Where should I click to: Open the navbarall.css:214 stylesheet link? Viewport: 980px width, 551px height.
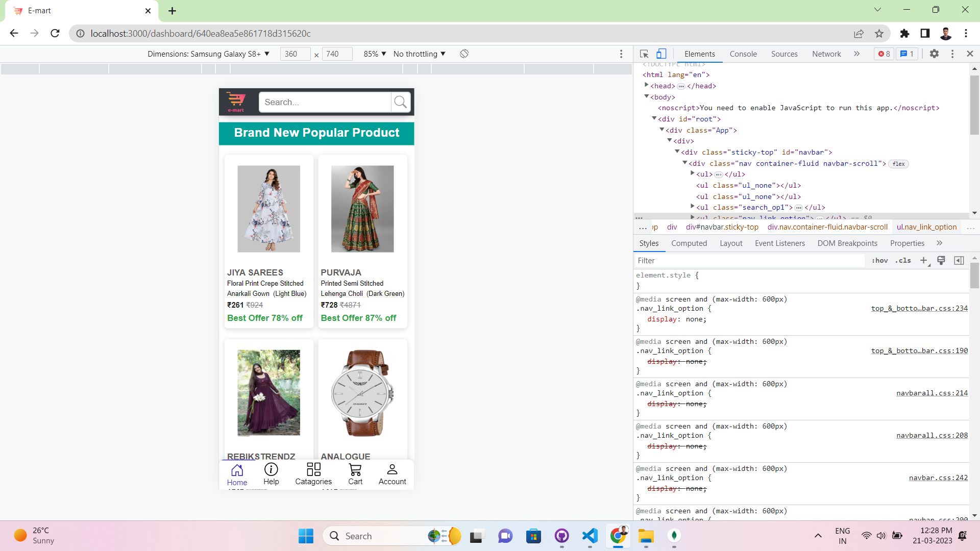932,393
